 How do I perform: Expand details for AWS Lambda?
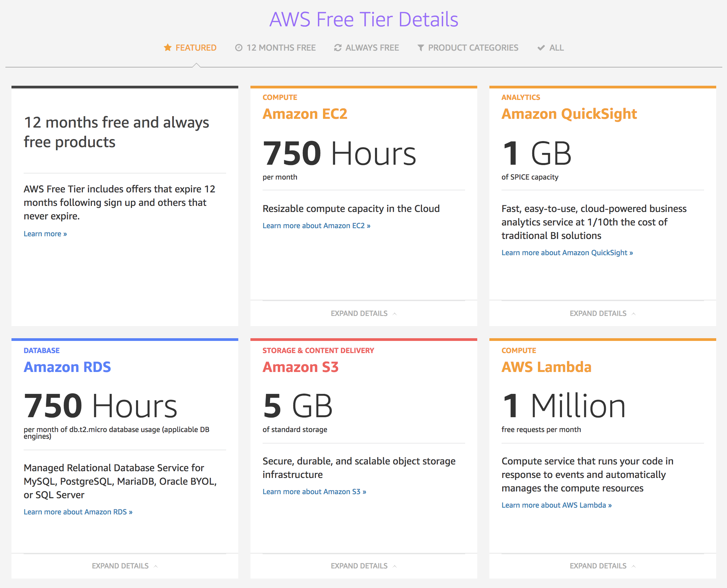tap(603, 566)
